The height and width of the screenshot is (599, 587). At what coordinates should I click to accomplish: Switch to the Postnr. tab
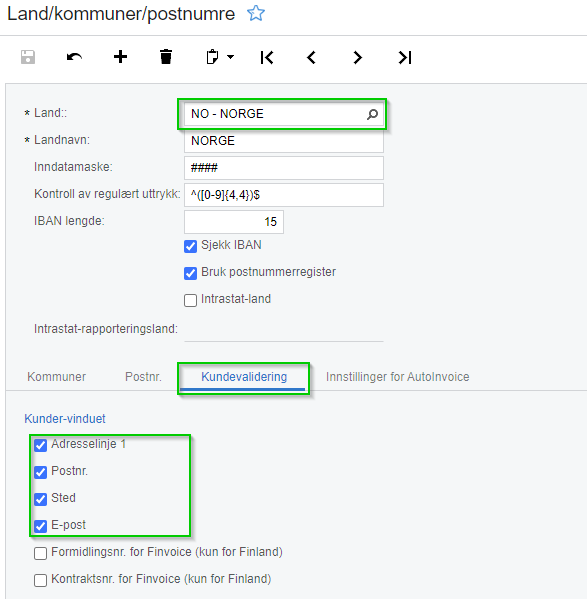pos(143,377)
